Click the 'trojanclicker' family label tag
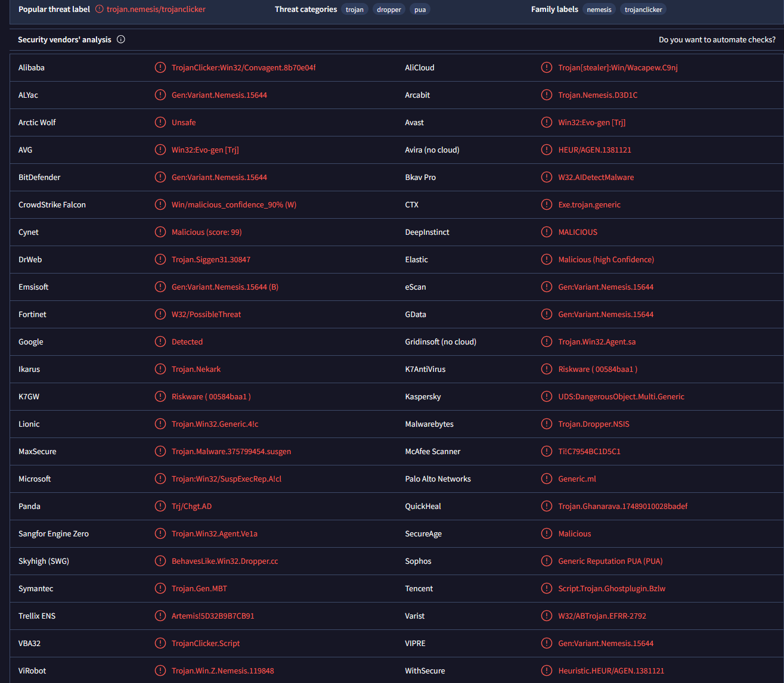784x683 pixels. point(643,10)
